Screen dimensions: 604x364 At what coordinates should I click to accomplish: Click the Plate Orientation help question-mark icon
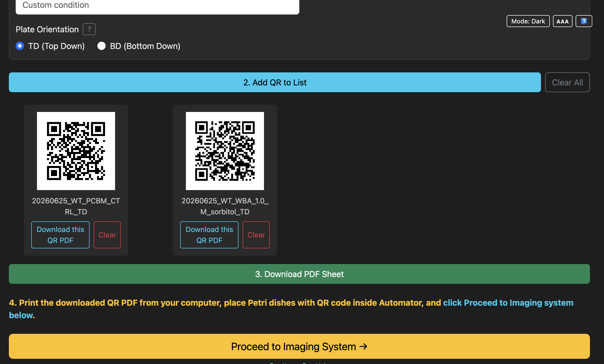89,29
